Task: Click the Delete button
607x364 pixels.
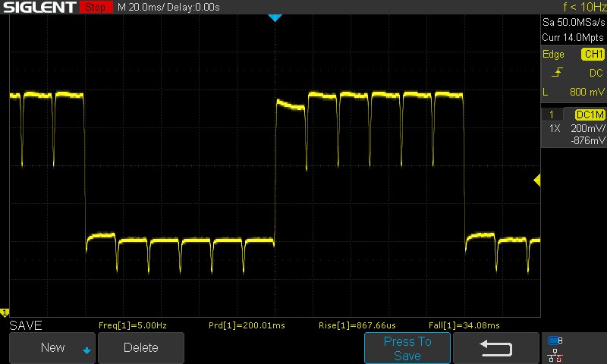Action: [141, 347]
